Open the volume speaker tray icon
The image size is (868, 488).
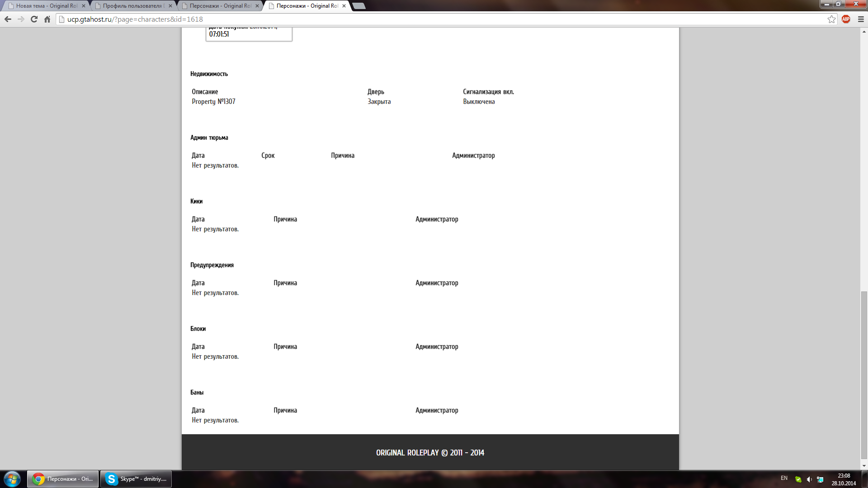click(809, 479)
